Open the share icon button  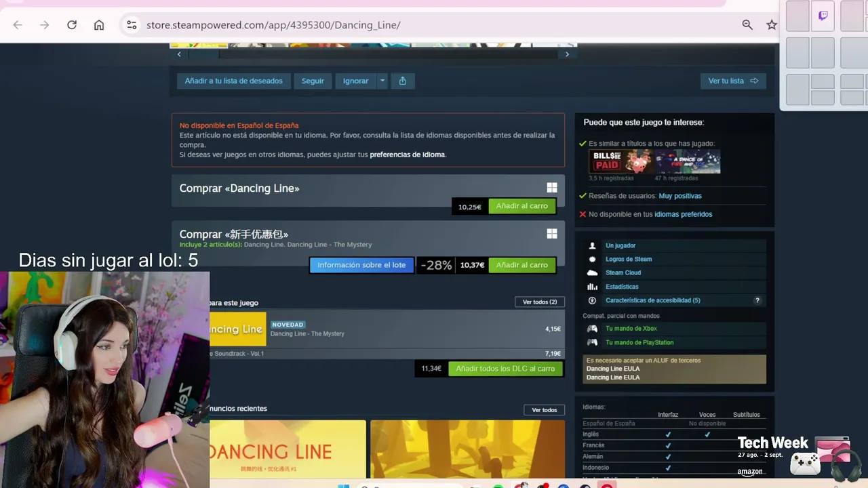[x=403, y=81]
